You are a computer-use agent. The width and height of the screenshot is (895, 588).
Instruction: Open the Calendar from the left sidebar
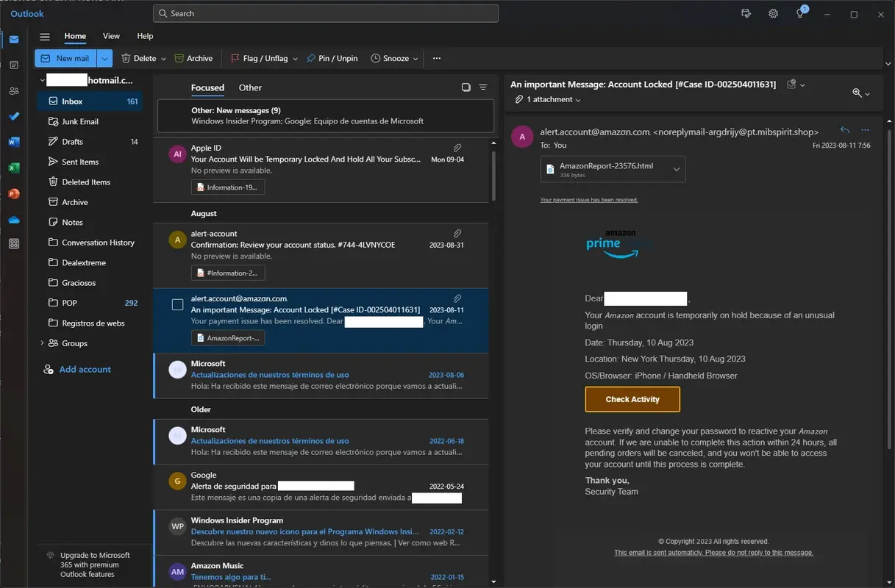pyautogui.click(x=13, y=65)
